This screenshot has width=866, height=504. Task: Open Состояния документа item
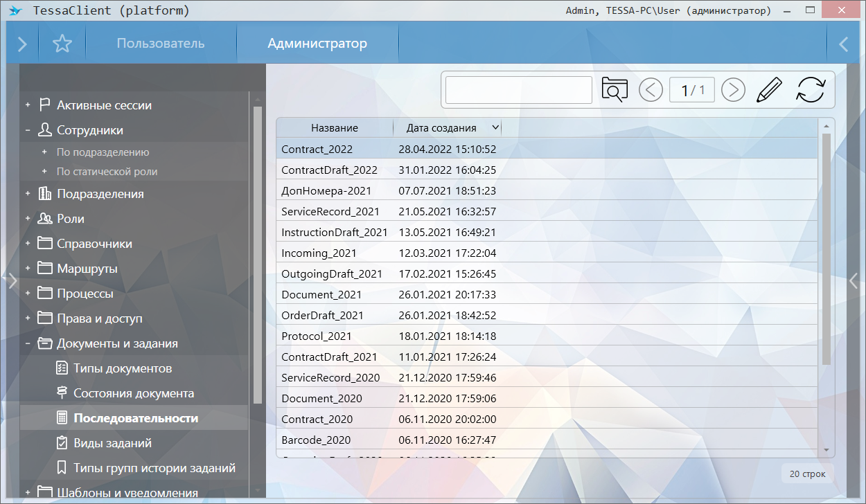point(134,393)
